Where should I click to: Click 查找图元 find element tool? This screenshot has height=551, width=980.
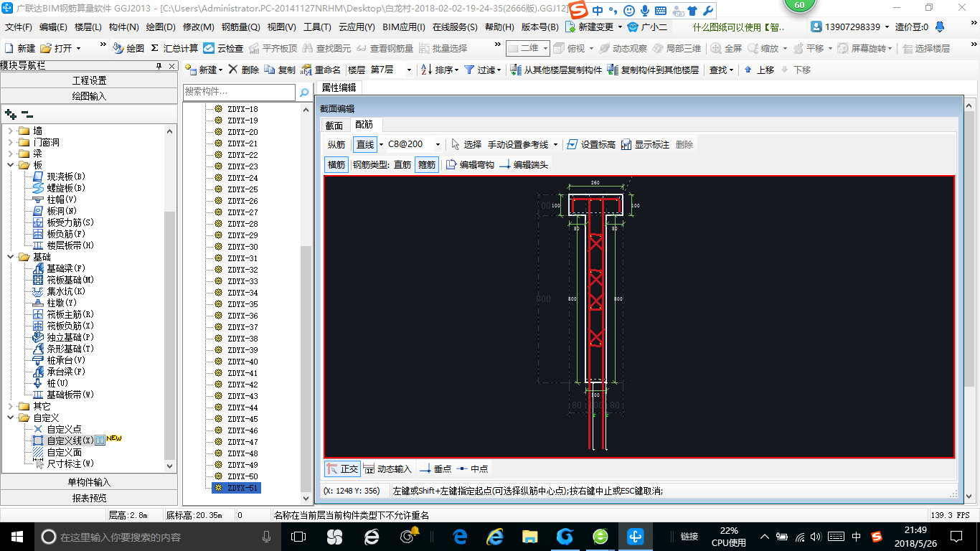click(326, 48)
